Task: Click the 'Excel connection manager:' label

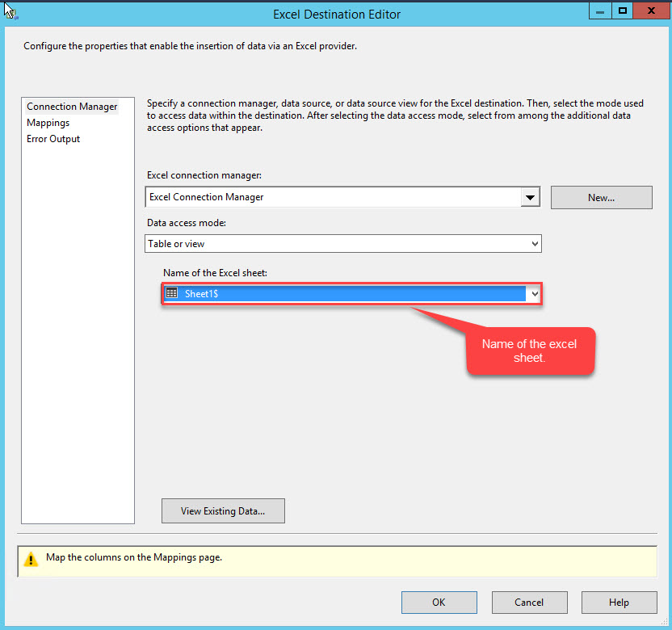Action: coord(204,175)
